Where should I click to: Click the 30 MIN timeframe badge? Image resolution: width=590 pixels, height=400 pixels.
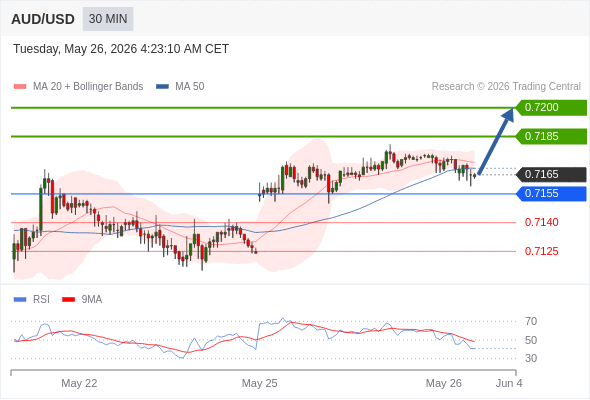point(108,19)
